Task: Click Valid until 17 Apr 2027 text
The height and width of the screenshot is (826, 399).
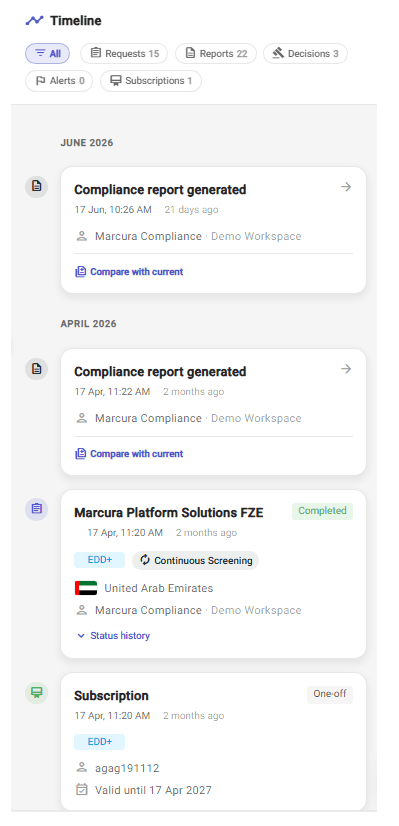Action: (153, 790)
